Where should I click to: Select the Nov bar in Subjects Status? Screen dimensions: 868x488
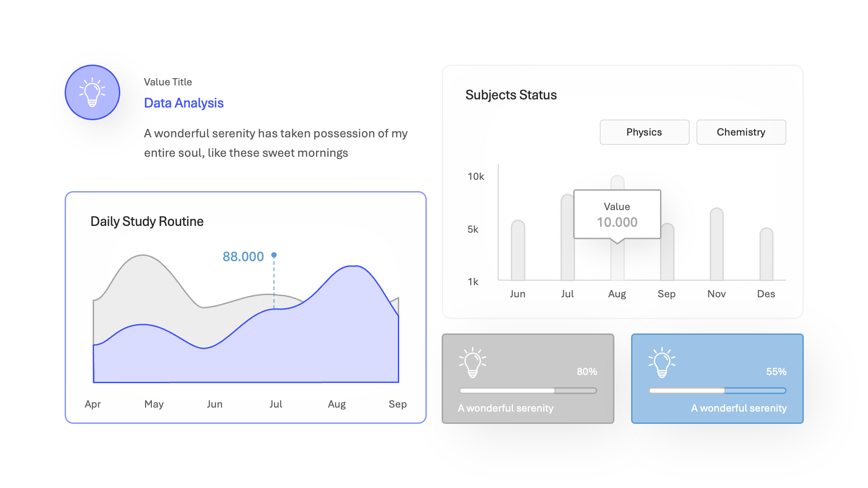coord(717,244)
